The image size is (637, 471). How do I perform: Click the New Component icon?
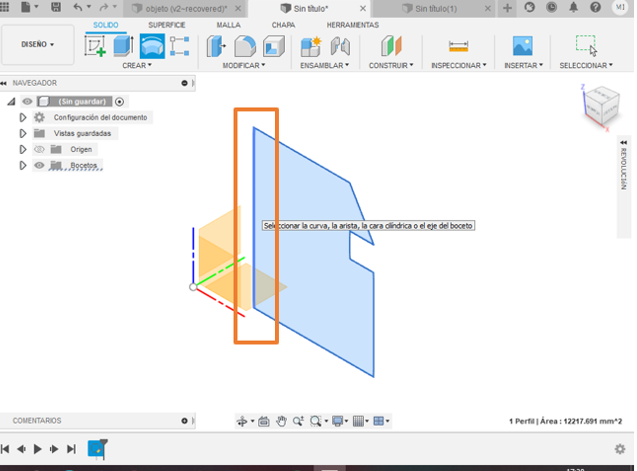coord(311,46)
